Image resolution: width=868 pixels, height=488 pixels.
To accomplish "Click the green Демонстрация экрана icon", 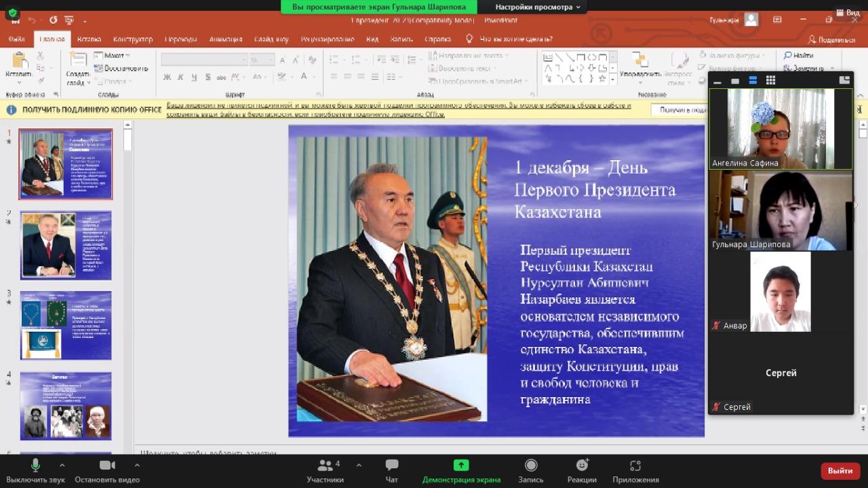I will 461,465.
